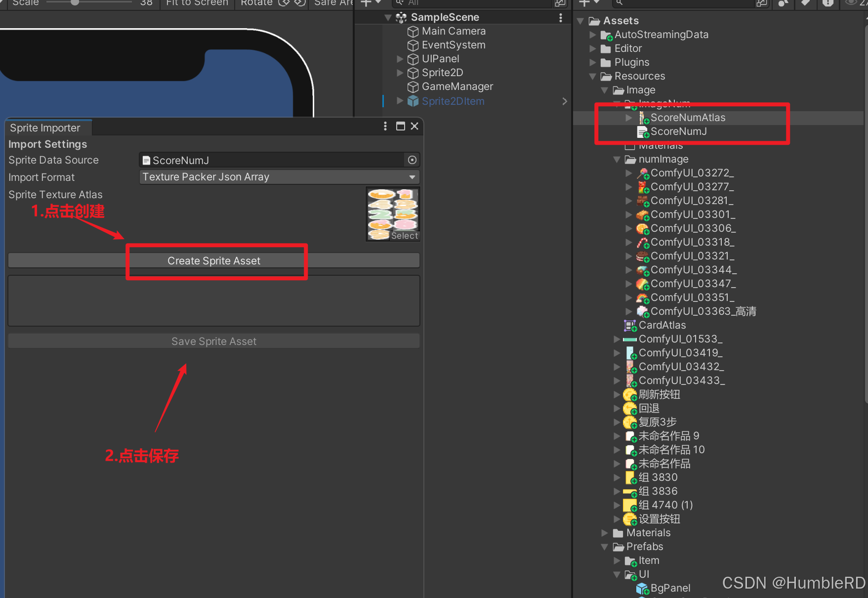The width and height of the screenshot is (868, 598).
Task: Click Fit to Screen button
Action: point(197,3)
